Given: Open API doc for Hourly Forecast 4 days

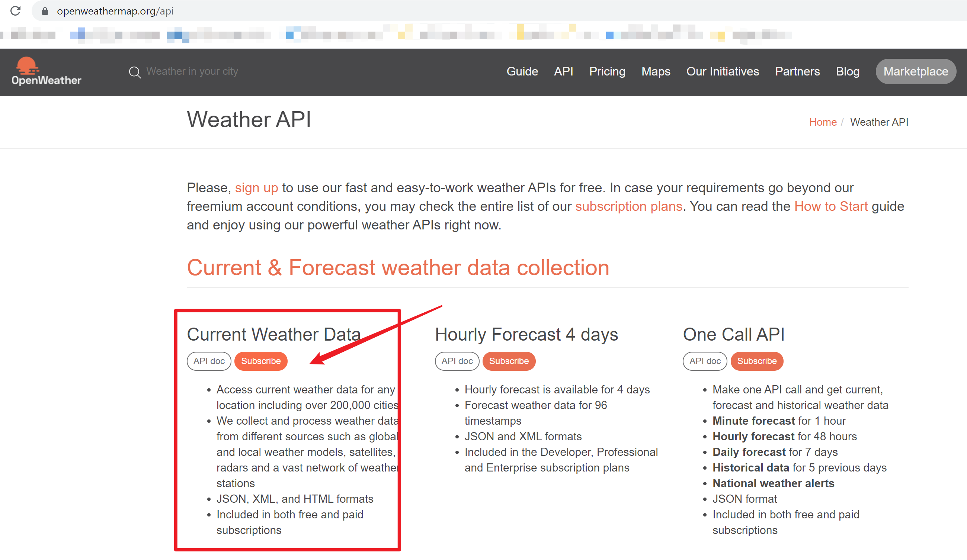Looking at the screenshot, I should point(457,361).
